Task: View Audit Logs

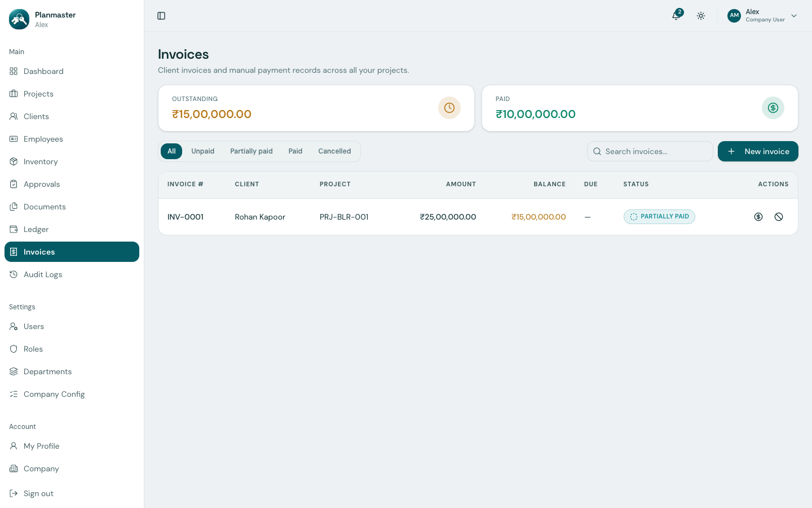Action: (x=72, y=274)
